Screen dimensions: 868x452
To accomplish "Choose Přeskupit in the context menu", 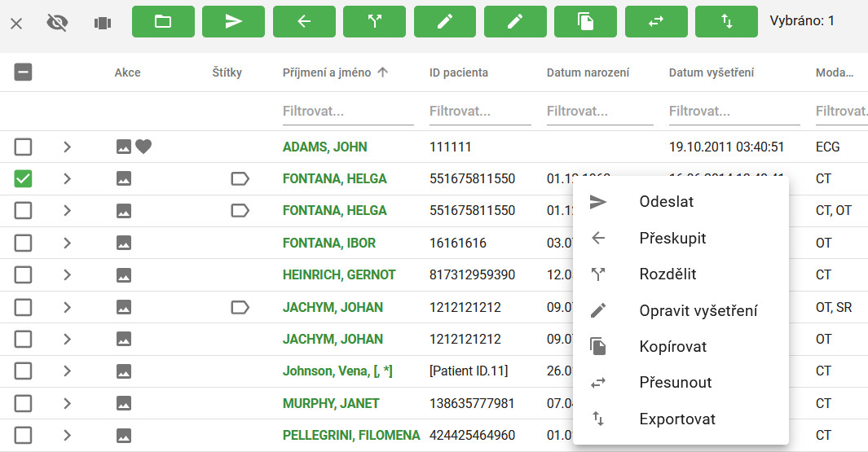I will tap(681, 238).
